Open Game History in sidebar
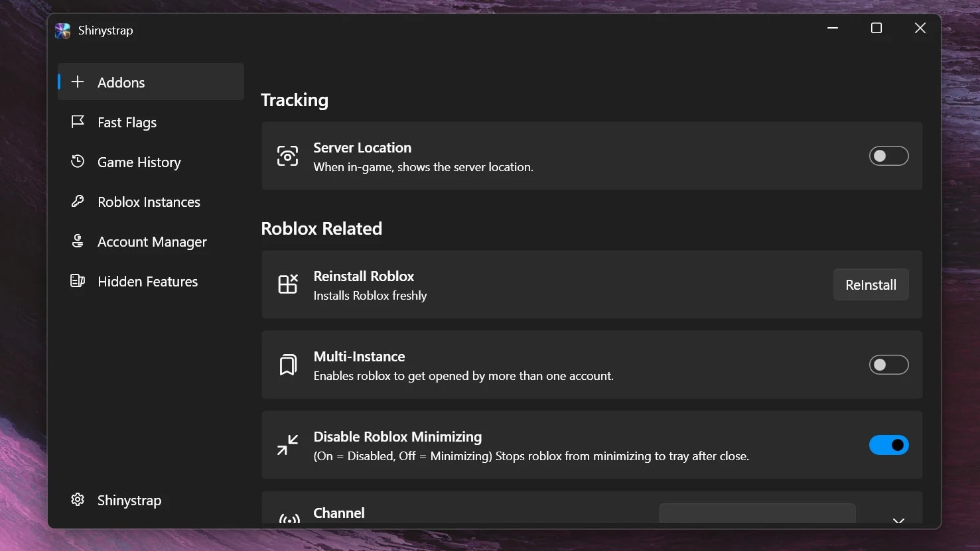This screenshot has height=551, width=980. click(151, 162)
